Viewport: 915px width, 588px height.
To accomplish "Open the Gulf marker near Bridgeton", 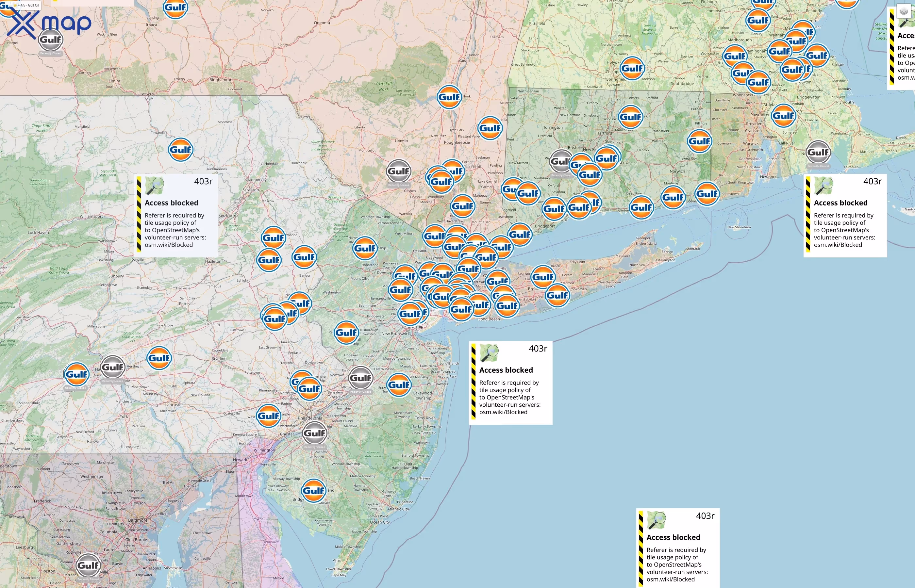I will pyautogui.click(x=313, y=491).
